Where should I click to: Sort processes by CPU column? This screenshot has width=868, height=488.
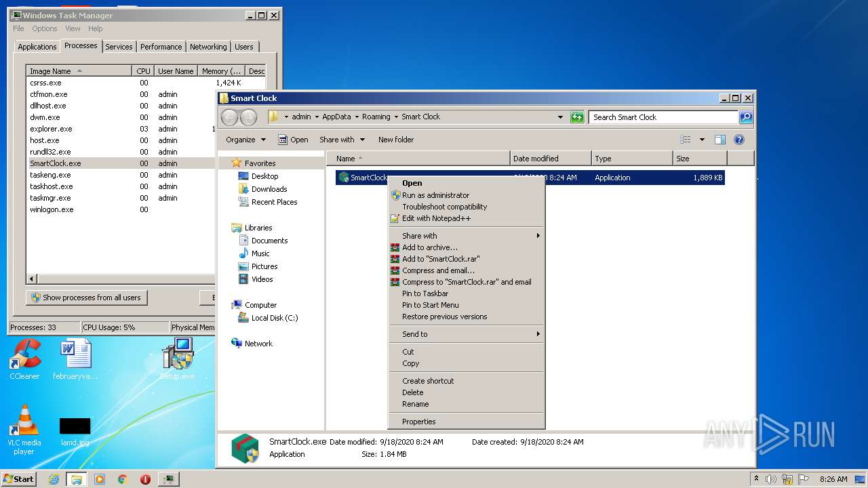click(143, 71)
